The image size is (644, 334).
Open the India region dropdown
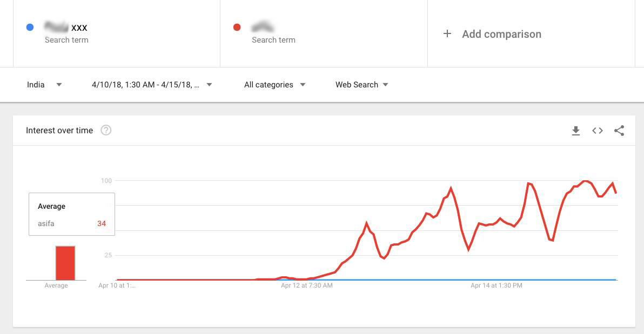[44, 85]
